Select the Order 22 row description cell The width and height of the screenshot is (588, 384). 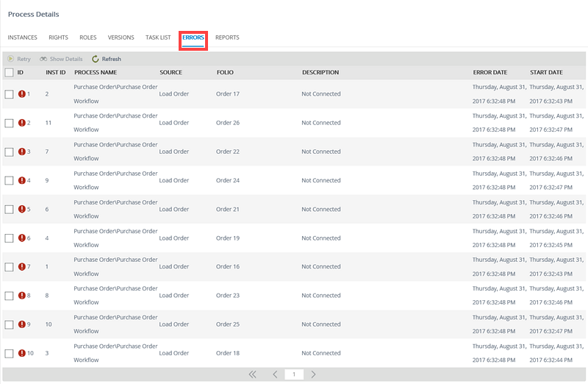321,152
